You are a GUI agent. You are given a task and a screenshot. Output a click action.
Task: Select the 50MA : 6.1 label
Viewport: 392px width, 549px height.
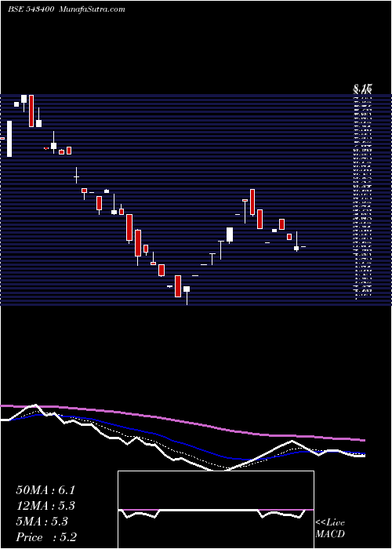[45, 490]
